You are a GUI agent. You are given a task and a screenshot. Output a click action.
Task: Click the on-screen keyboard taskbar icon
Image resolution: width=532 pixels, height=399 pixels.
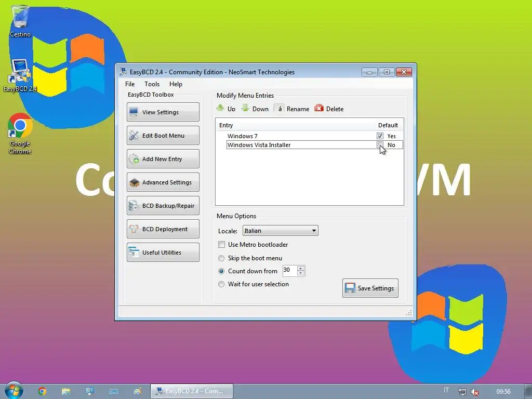coord(114,392)
